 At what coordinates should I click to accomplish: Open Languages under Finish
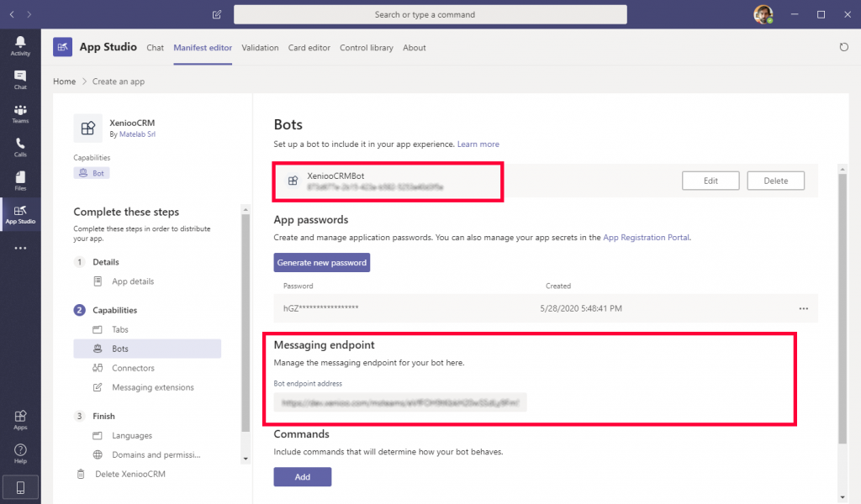[x=132, y=435]
